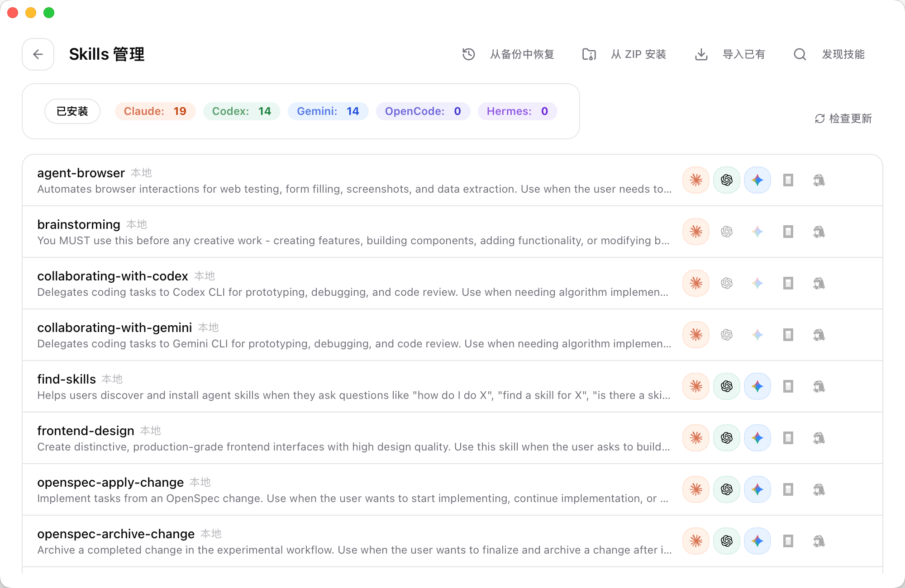Filter by Codex: 14 badge
Image resolution: width=905 pixels, height=588 pixels.
click(242, 111)
